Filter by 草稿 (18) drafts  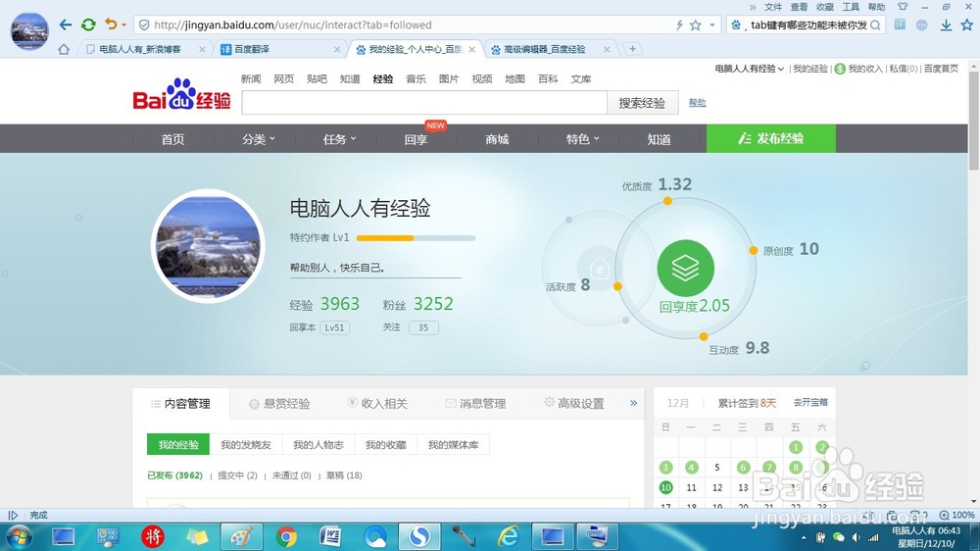point(344,476)
